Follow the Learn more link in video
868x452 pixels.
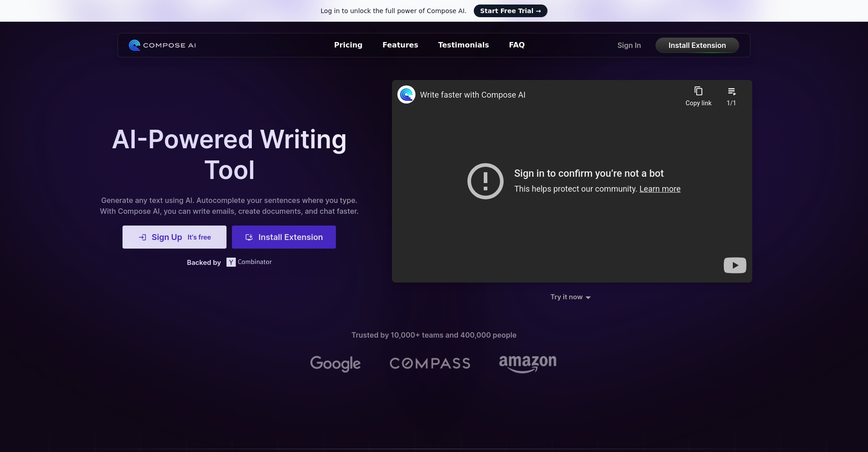[x=660, y=189]
